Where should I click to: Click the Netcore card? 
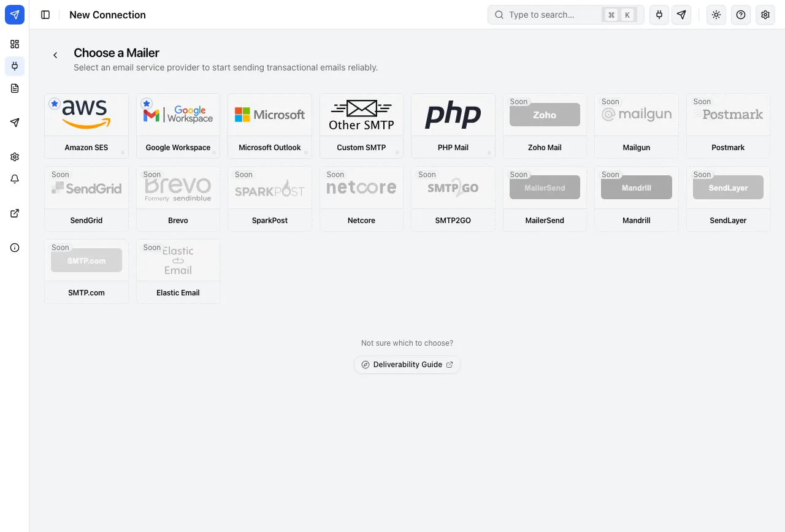pyautogui.click(x=361, y=199)
